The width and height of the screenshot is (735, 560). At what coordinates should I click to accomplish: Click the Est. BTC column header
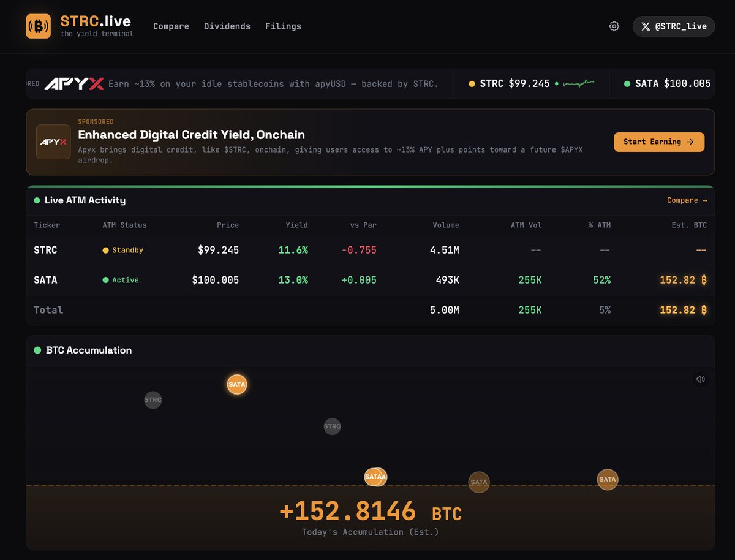[689, 225]
